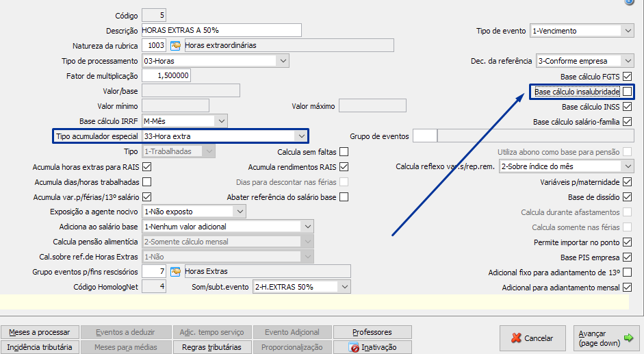Click the red X icon on Cancelar
Viewport: 644px width, 354px height.
516,338
